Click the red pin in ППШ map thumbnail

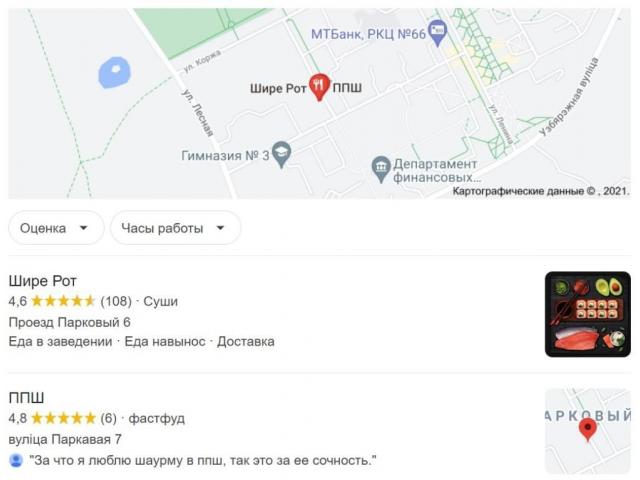point(588,430)
